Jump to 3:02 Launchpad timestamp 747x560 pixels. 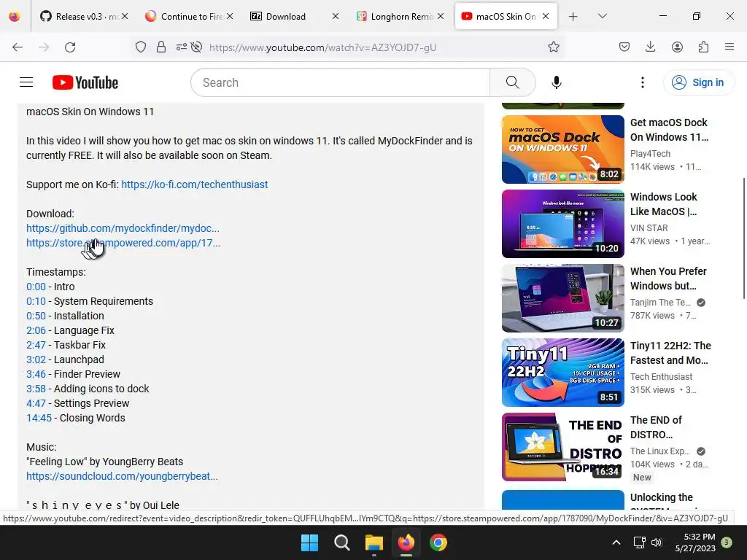[x=36, y=359]
